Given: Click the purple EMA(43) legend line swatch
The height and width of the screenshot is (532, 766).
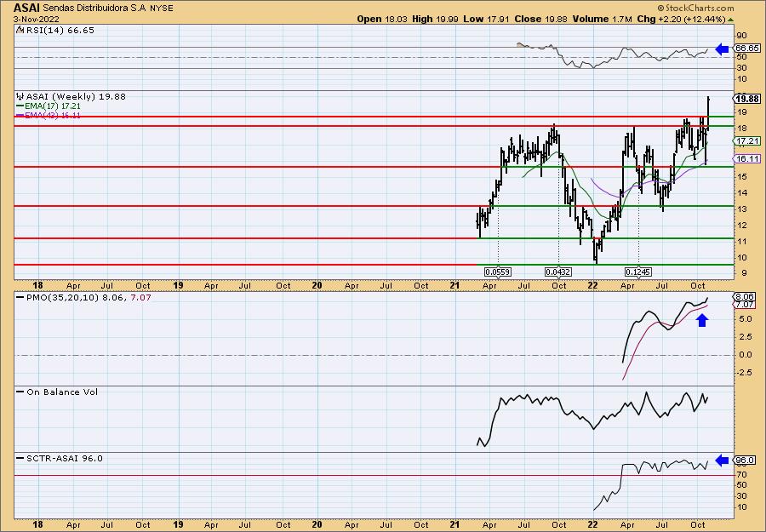Looking at the screenshot, I should 20,116.
